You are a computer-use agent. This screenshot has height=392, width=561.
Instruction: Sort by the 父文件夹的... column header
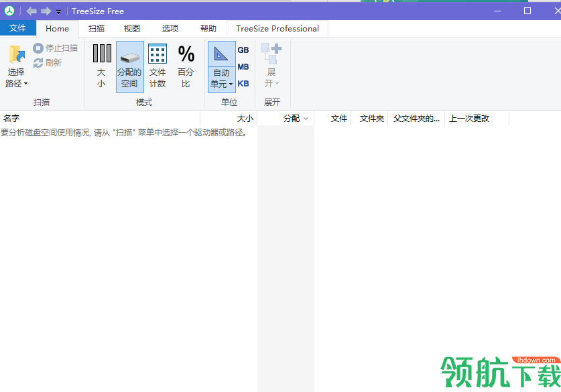[x=416, y=119]
